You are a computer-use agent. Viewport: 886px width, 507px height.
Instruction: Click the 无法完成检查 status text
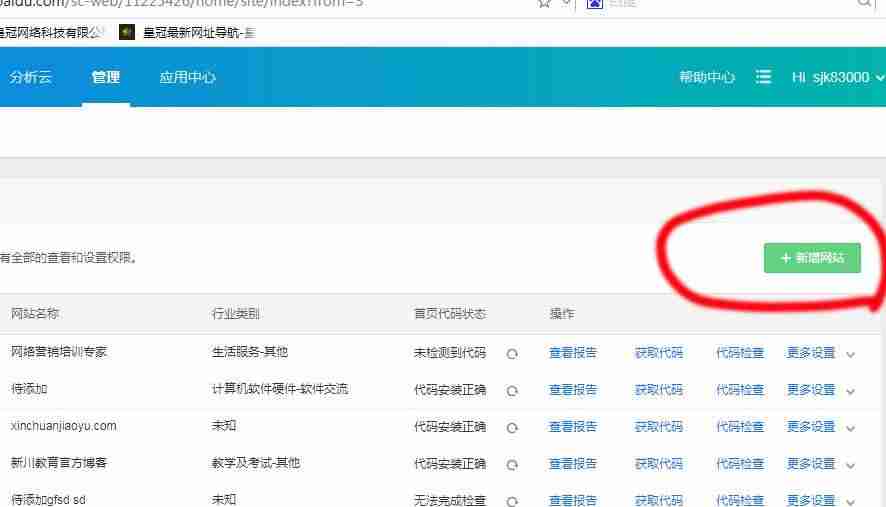click(x=450, y=500)
